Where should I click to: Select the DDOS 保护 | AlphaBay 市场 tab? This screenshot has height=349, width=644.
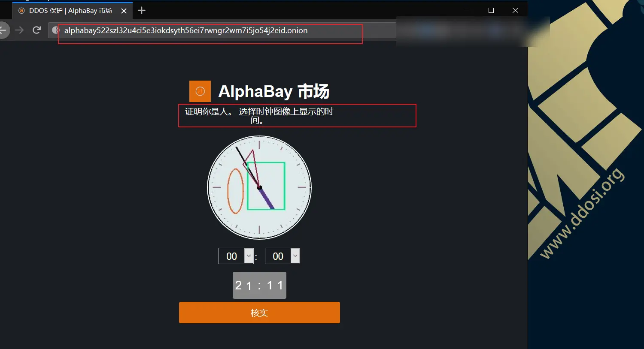tap(72, 11)
